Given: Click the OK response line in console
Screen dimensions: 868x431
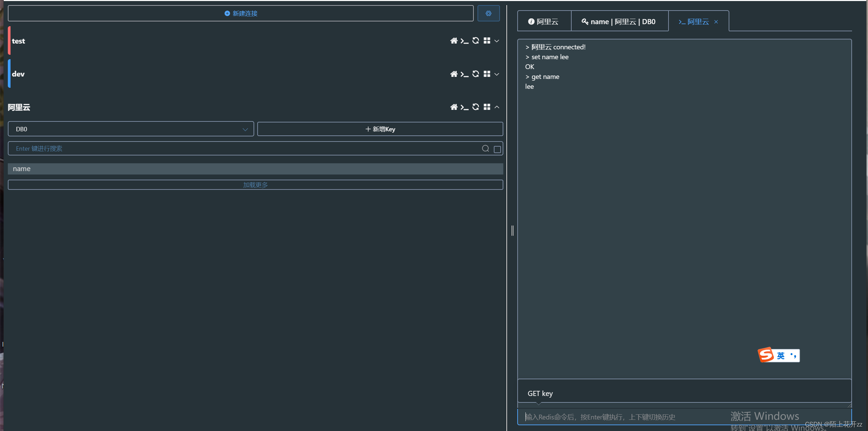Looking at the screenshot, I should [530, 67].
